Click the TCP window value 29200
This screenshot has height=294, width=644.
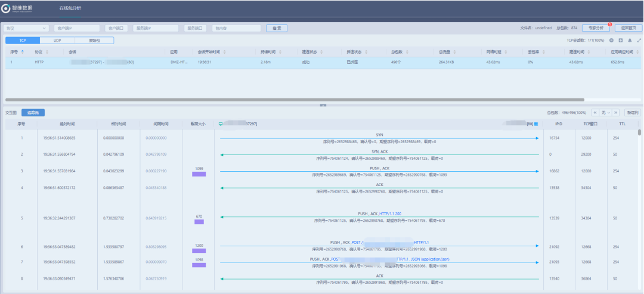(587, 154)
